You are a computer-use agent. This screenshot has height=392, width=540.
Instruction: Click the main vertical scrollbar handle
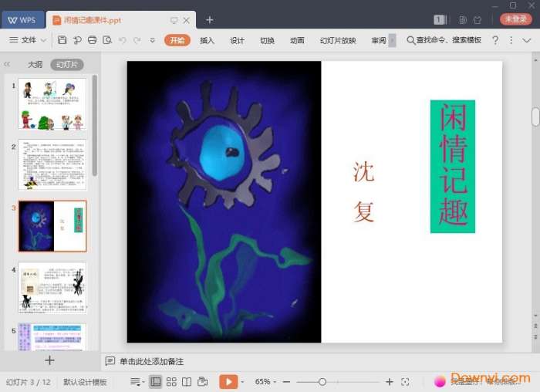[535, 117]
